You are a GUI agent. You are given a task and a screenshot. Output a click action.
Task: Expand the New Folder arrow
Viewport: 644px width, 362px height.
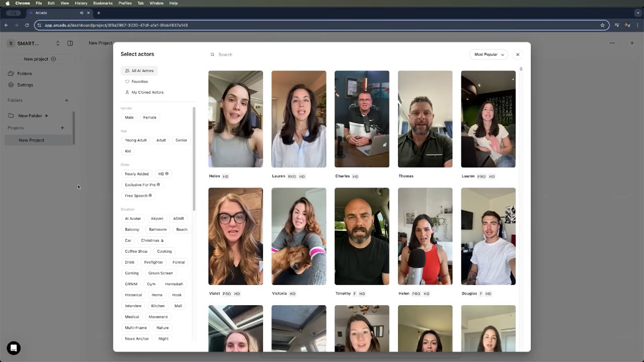point(47,116)
